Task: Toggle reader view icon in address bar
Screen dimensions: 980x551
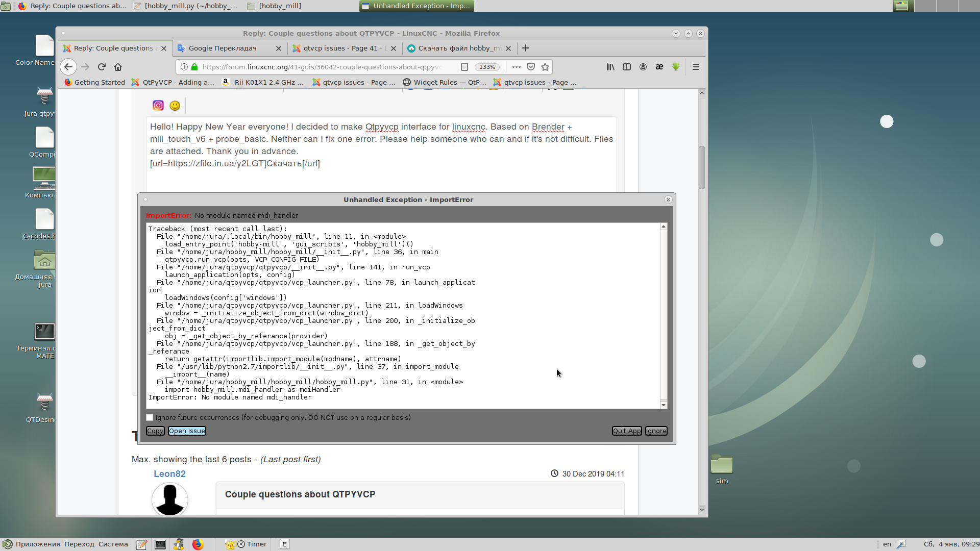Action: pos(464,67)
